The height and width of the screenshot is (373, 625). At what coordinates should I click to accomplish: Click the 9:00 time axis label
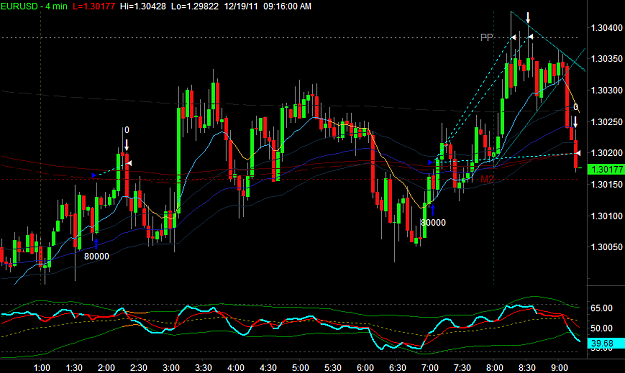559,367
